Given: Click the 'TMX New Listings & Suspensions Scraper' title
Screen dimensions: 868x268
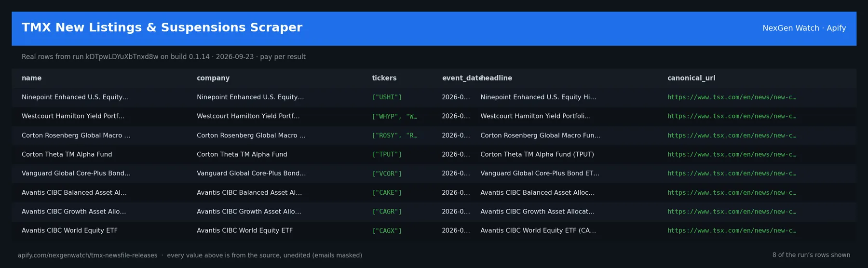Looking at the screenshot, I should pyautogui.click(x=162, y=27).
